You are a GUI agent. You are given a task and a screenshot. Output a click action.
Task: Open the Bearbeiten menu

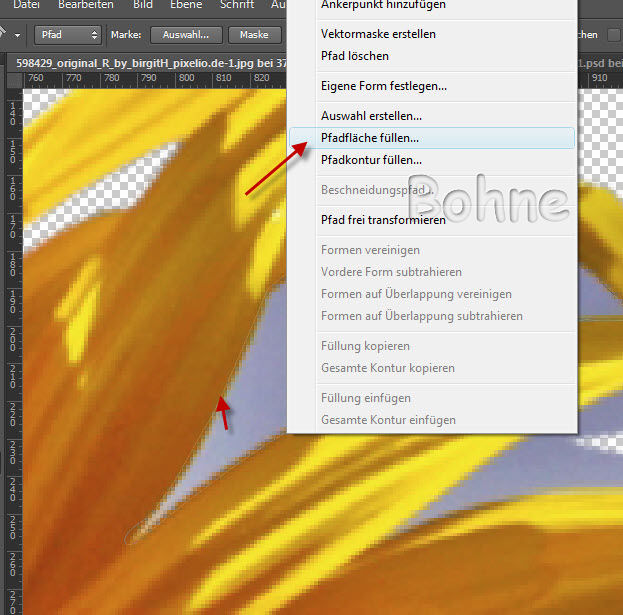(x=86, y=5)
